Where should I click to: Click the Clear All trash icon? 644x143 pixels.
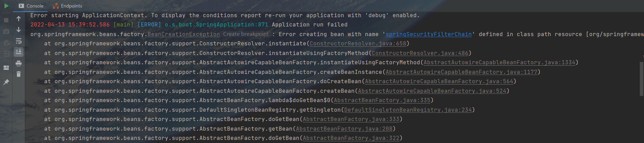[19, 74]
